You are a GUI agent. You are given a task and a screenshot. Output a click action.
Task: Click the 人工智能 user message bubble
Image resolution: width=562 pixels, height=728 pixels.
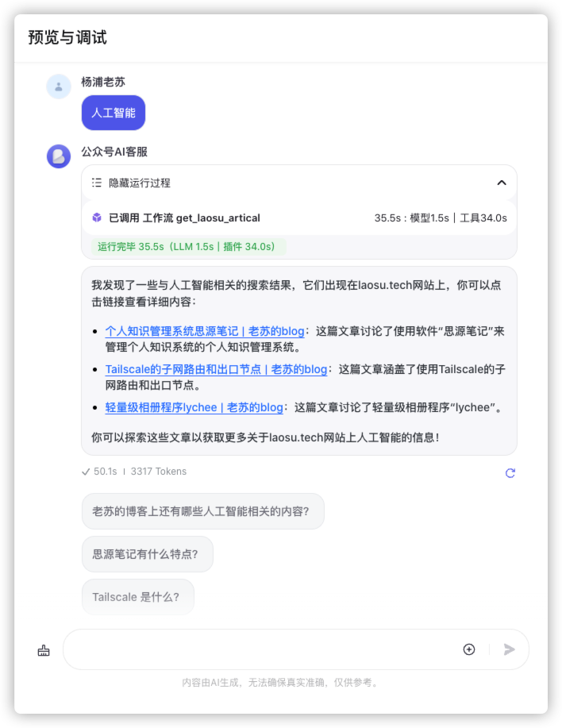click(114, 113)
